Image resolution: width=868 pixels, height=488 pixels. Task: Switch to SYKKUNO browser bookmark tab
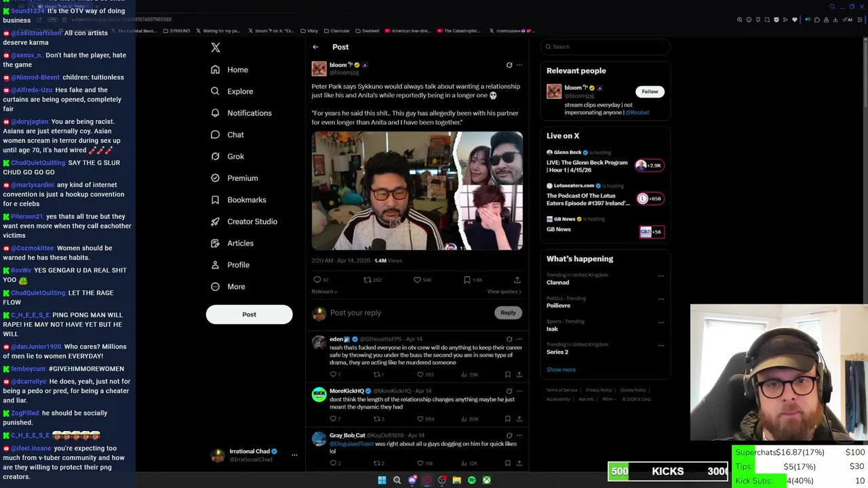[x=176, y=31]
